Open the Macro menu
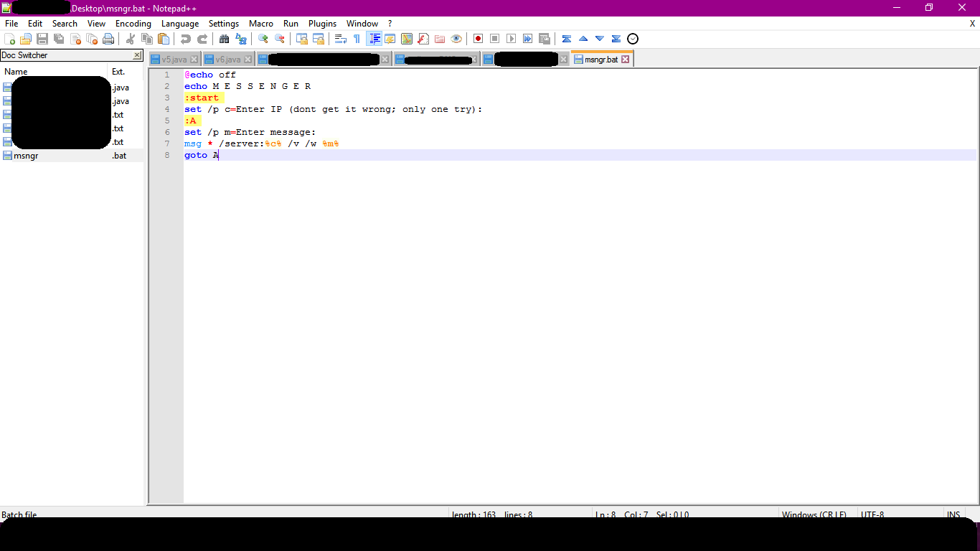 (x=261, y=23)
